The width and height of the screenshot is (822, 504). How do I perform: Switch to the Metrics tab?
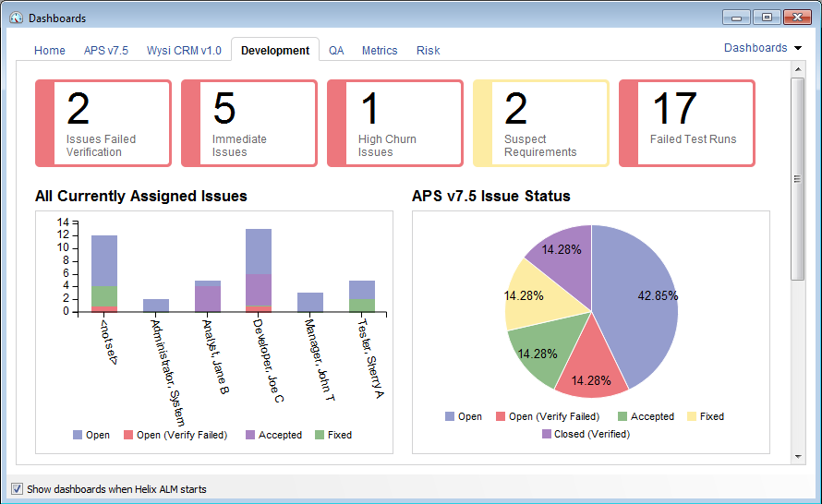tap(380, 51)
